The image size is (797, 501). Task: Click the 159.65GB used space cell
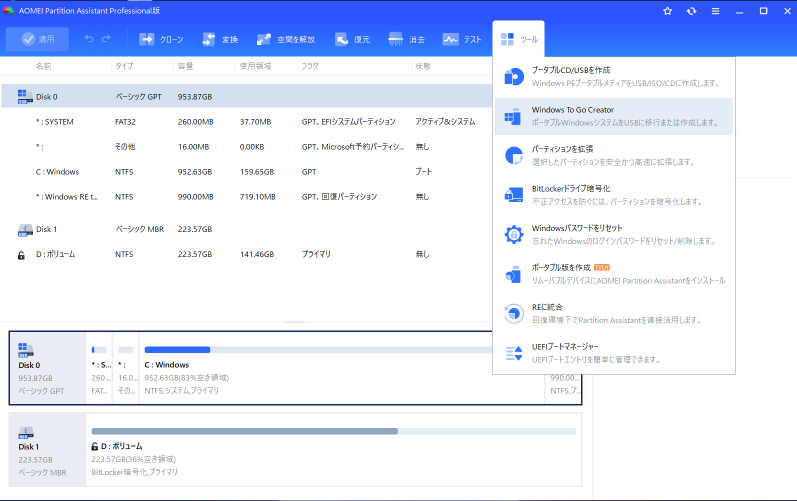[x=257, y=172]
